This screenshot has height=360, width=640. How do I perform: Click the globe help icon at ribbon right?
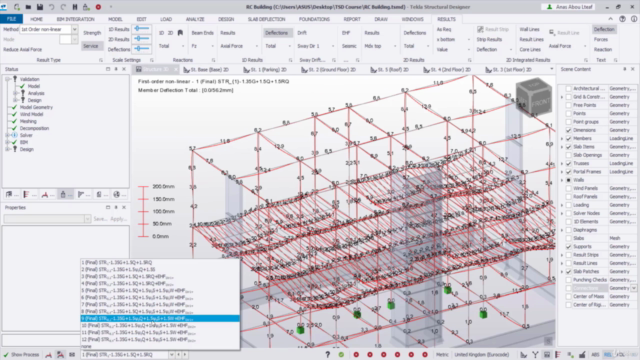622,19
